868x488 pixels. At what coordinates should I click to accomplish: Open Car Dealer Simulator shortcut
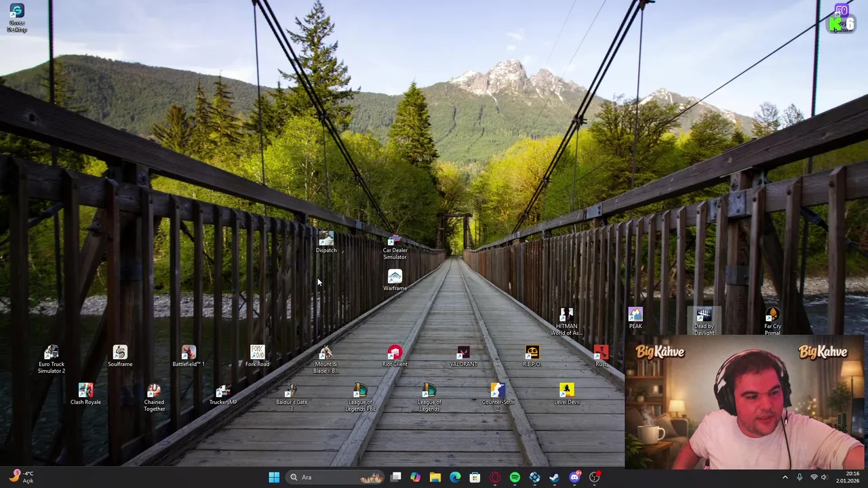click(x=395, y=248)
